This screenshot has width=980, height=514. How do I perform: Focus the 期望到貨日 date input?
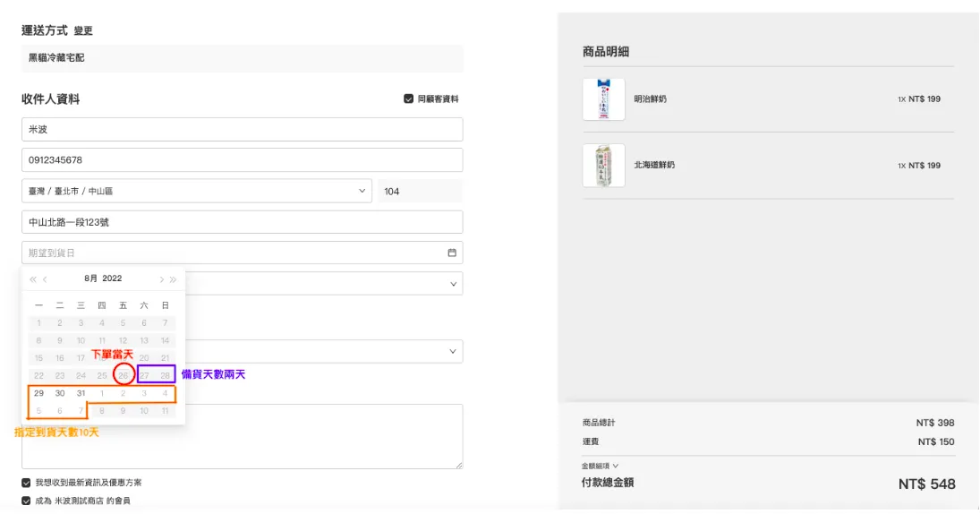coord(243,253)
